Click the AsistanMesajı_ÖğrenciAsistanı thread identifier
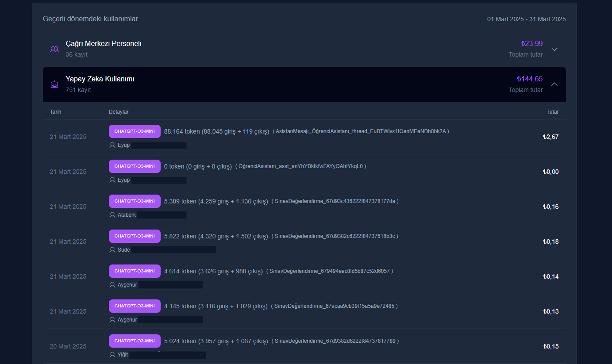 coord(361,131)
